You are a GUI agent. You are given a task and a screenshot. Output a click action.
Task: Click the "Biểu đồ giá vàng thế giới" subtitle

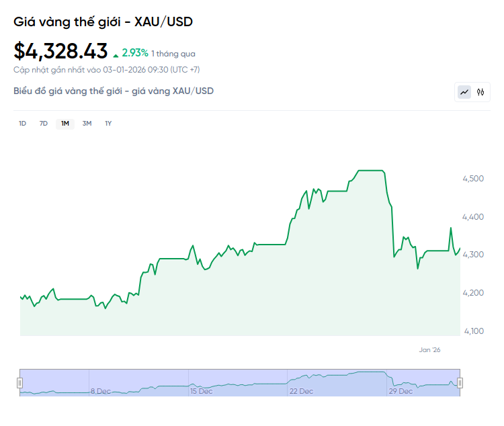[114, 91]
